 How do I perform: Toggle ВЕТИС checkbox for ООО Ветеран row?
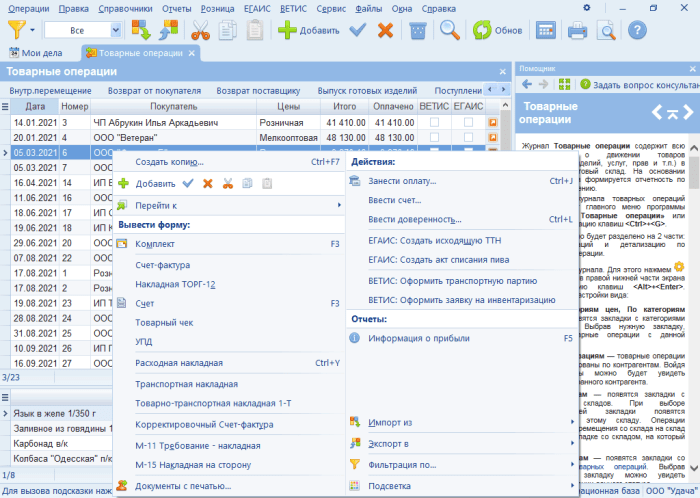point(434,137)
